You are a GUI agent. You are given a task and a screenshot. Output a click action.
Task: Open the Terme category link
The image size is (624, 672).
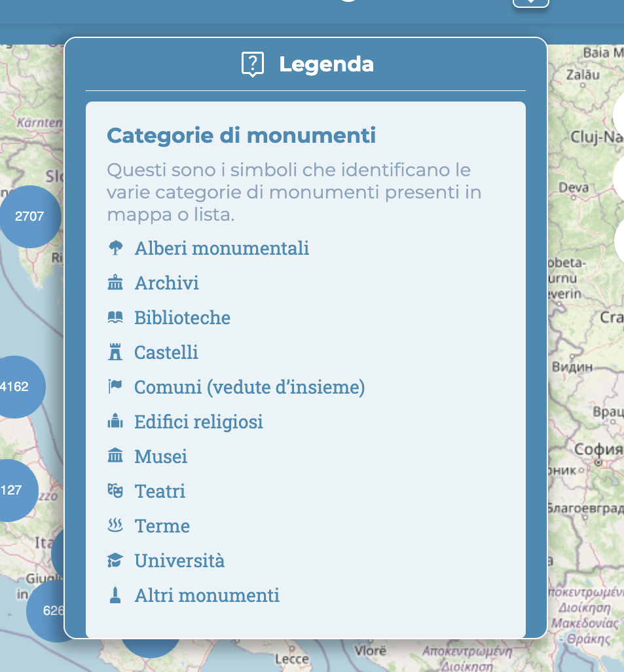(161, 525)
